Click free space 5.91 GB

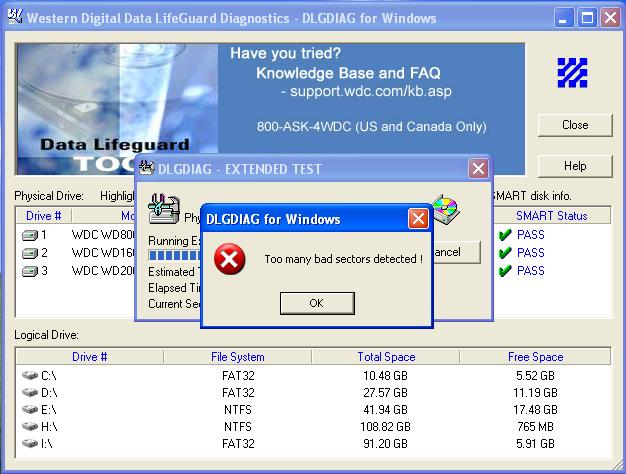pyautogui.click(x=535, y=444)
